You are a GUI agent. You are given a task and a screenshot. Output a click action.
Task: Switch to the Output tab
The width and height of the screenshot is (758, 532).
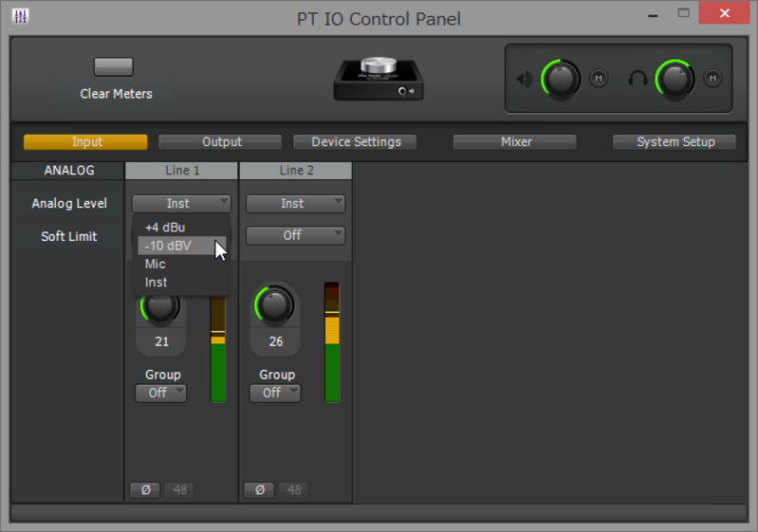[x=220, y=142]
